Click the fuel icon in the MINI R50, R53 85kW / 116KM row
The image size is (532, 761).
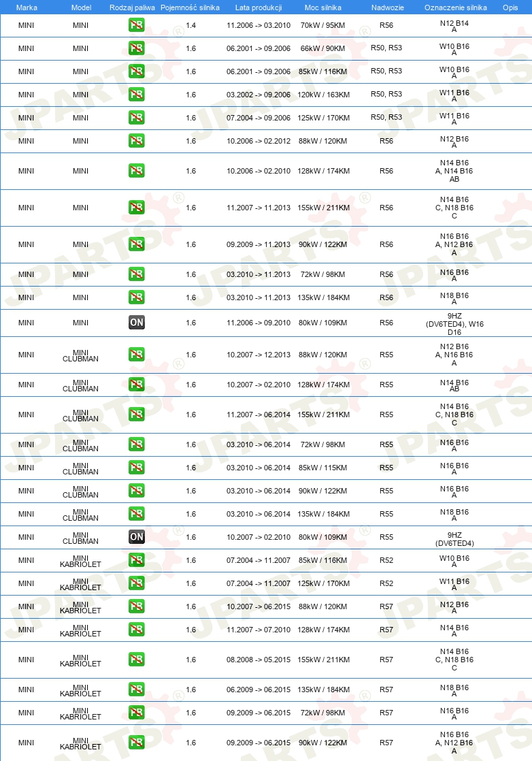pos(136,71)
